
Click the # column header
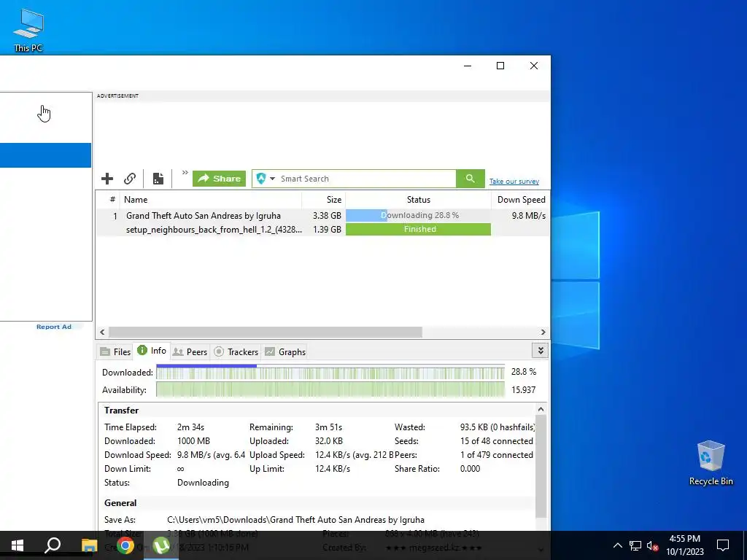112,200
